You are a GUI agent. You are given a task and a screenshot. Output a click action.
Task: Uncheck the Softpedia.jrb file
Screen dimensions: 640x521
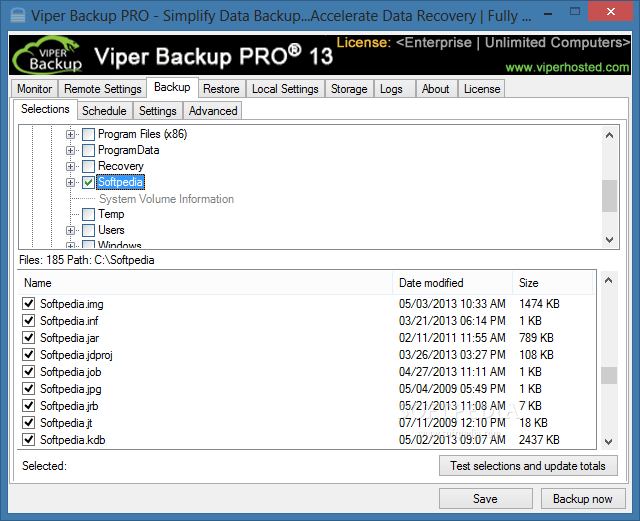coord(29,405)
